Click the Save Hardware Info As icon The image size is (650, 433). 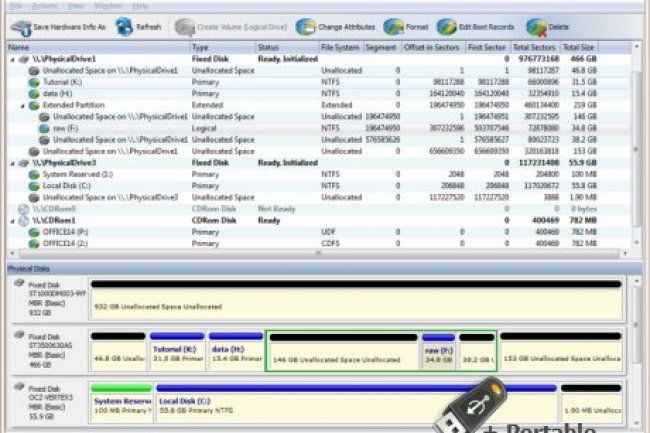pos(18,26)
